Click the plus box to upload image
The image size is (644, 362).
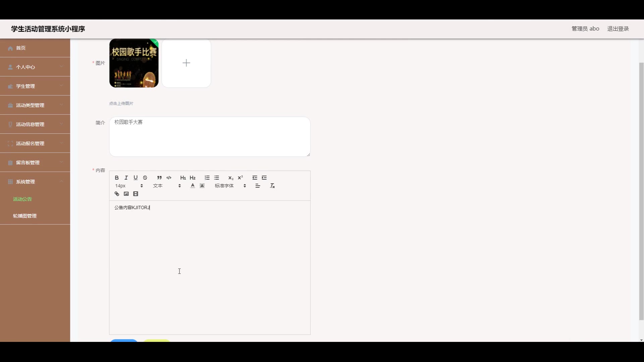pyautogui.click(x=186, y=63)
